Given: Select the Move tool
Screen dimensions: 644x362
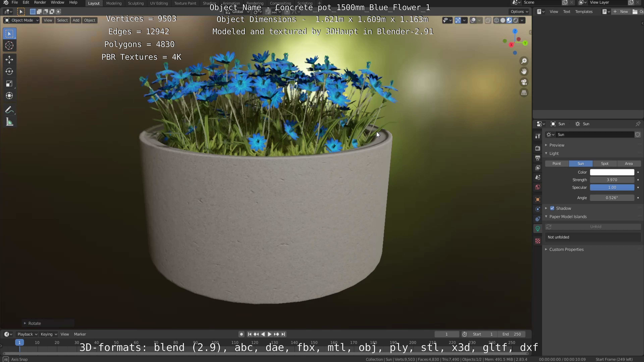Looking at the screenshot, I should 9,59.
